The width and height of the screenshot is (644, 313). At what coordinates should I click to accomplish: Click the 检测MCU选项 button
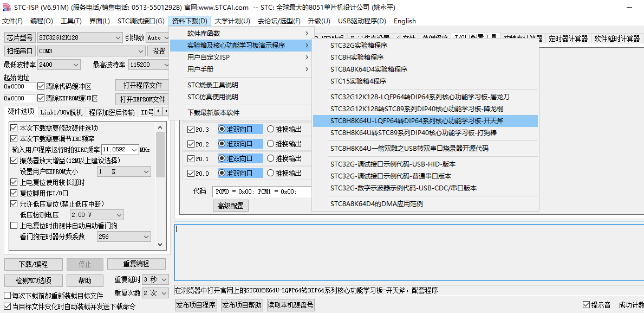(x=34, y=280)
